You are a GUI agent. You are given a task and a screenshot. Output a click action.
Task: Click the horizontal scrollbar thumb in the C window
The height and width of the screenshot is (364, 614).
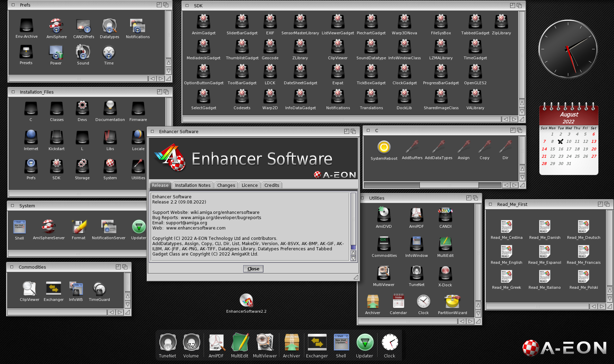click(449, 185)
